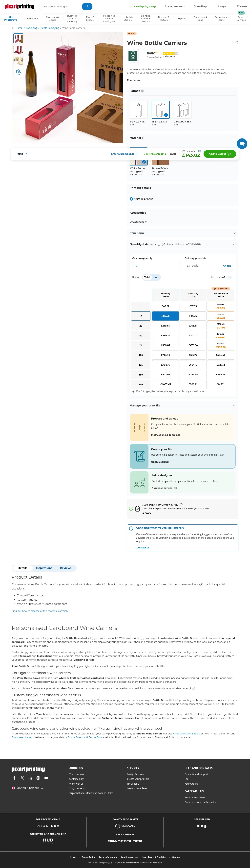Switch prices to Unit view
The image size is (250, 868).
click(x=156, y=277)
